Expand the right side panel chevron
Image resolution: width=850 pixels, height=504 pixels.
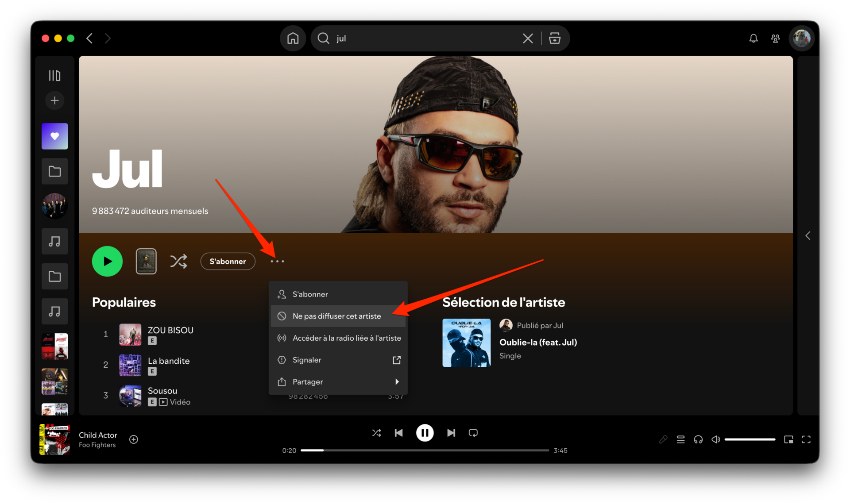(807, 236)
